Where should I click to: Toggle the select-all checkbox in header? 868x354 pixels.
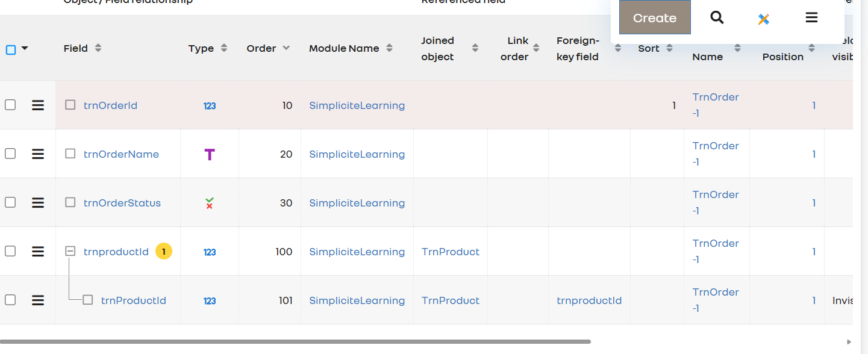[x=10, y=49]
